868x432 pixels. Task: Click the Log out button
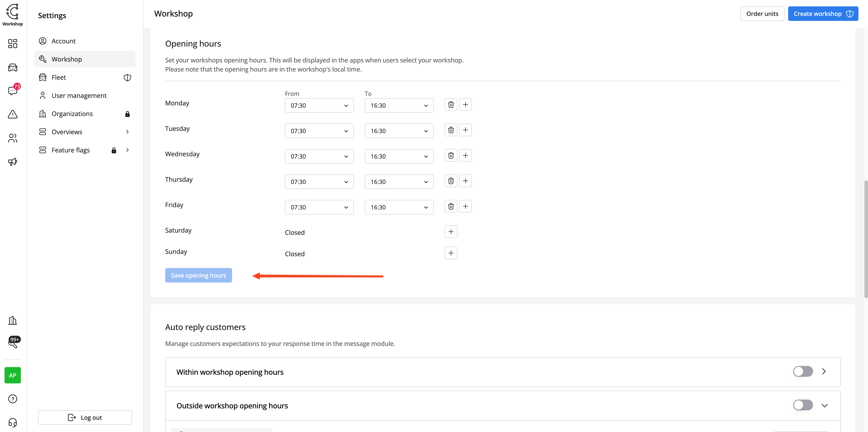pos(85,417)
